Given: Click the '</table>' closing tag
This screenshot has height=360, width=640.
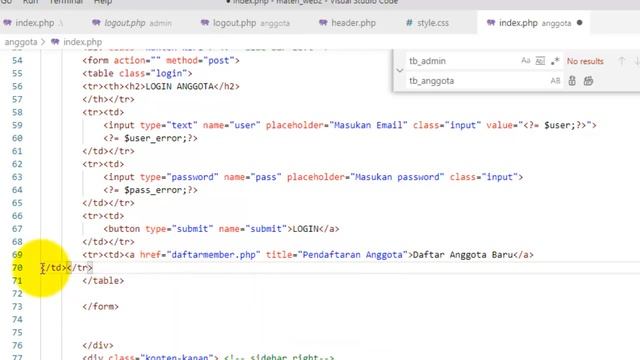Looking at the screenshot, I should click(103, 281).
